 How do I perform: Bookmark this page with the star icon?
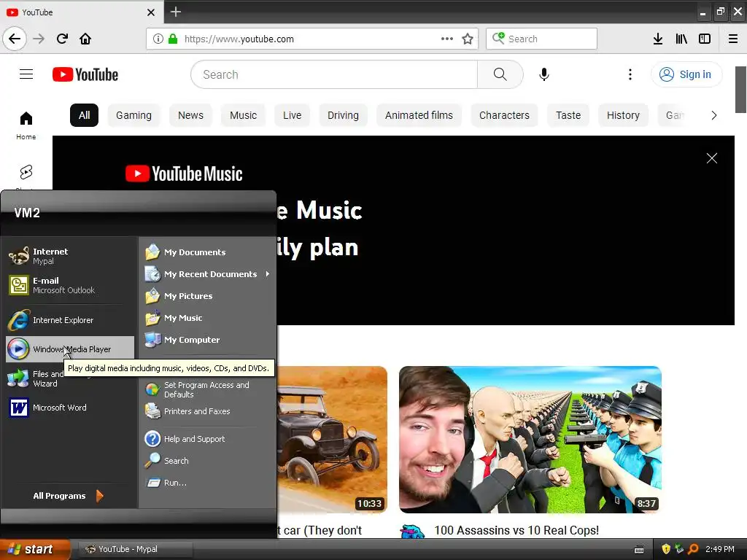[x=468, y=39]
